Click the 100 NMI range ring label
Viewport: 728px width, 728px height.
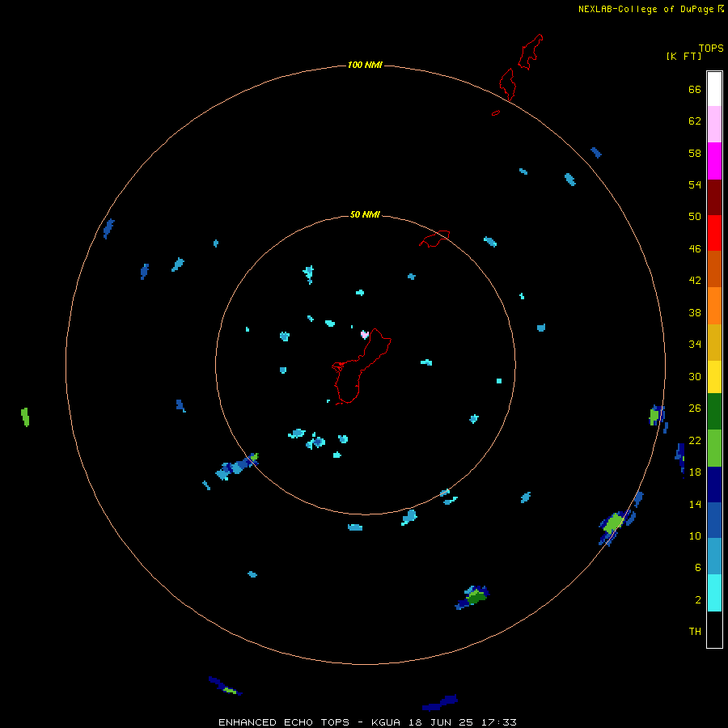365,65
